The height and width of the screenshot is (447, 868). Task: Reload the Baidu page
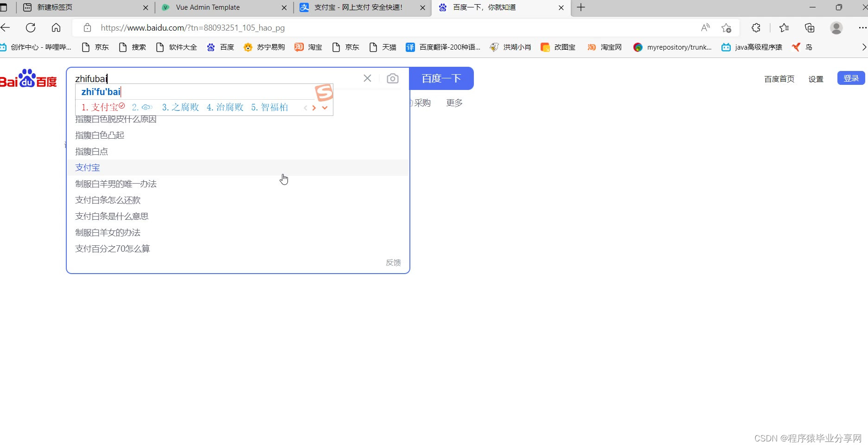click(x=31, y=28)
